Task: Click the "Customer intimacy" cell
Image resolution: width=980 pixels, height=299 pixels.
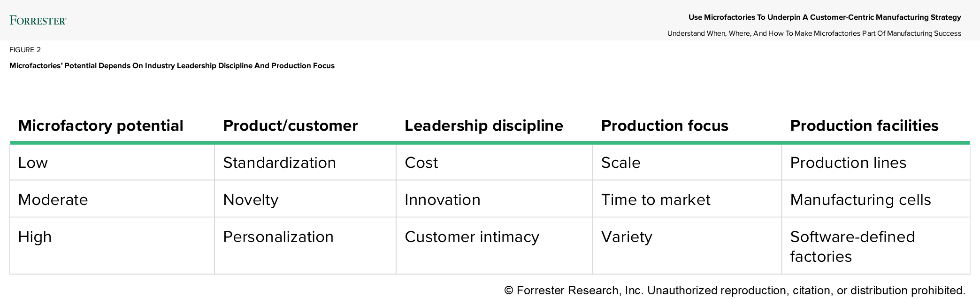Action: (472, 237)
